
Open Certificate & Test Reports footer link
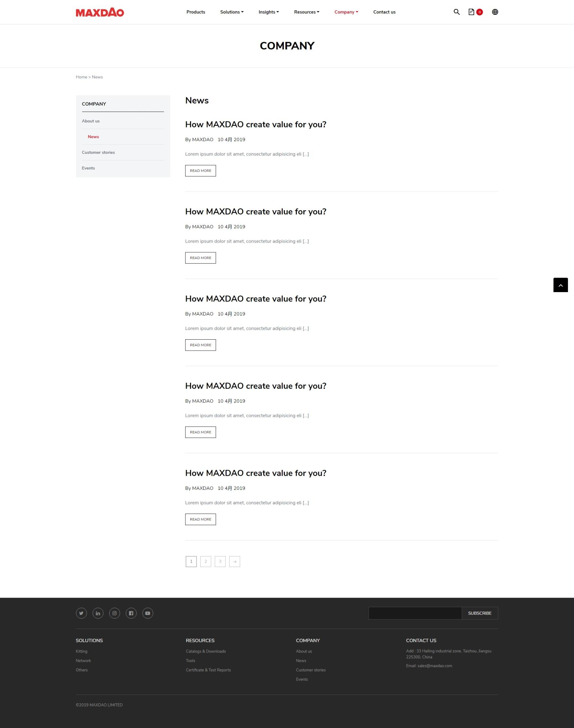click(208, 670)
